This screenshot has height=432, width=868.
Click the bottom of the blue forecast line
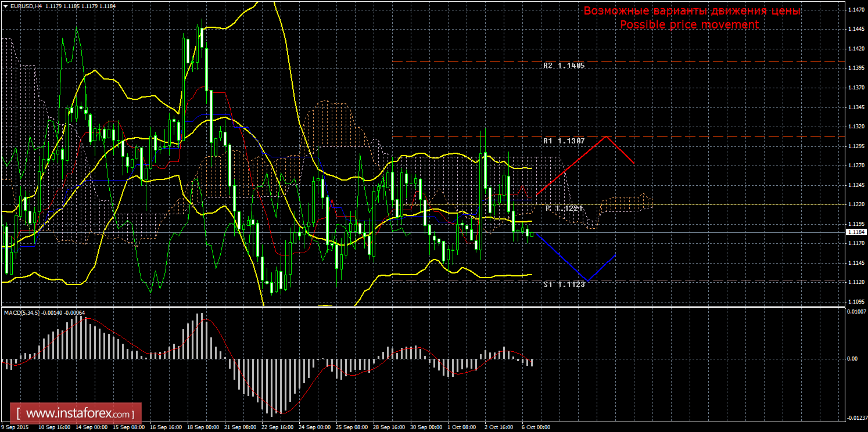click(587, 281)
